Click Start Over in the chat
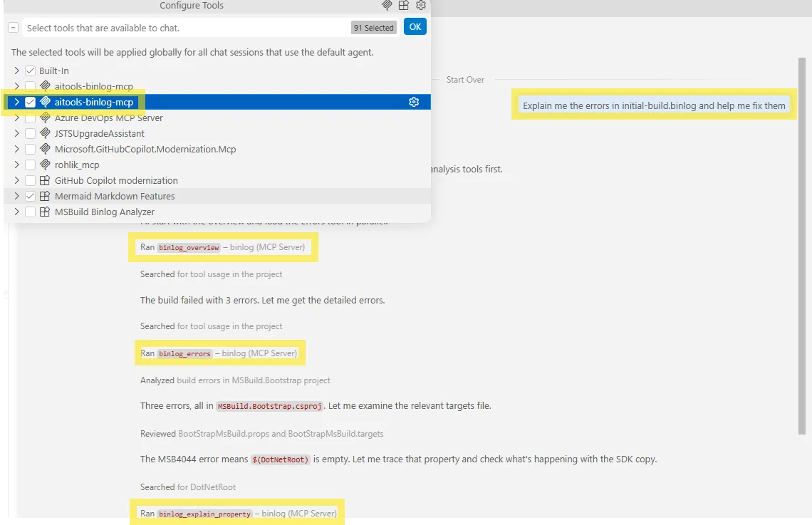The width and height of the screenshot is (812, 525). tap(465, 80)
